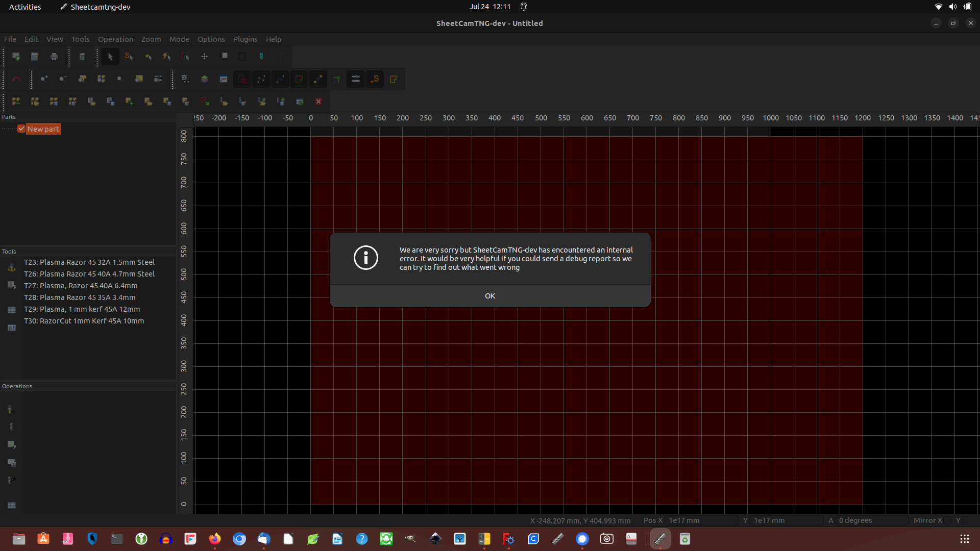The image size is (980, 551).
Task: Toggle the red shapes display icon
Action: [x=242, y=79]
